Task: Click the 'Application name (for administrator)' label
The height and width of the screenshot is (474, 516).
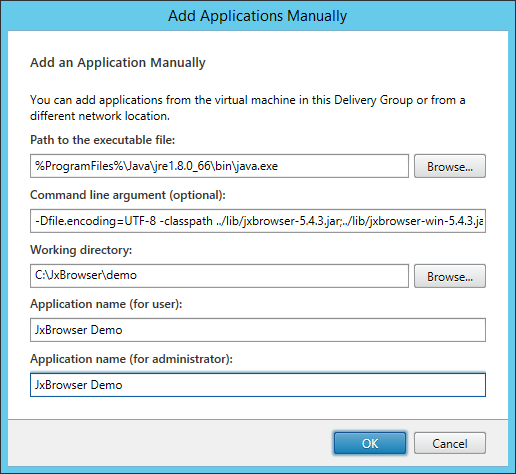Action: (131, 359)
